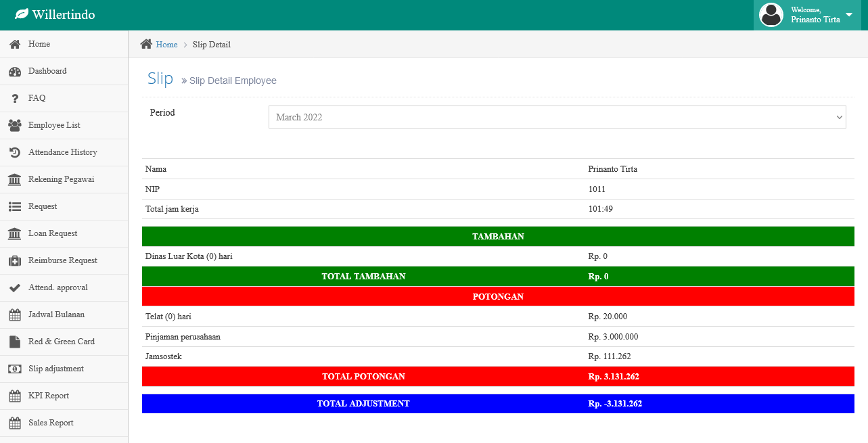Click the Attend. approval checkmark icon
Viewport: 868px width, 443px height.
point(14,288)
